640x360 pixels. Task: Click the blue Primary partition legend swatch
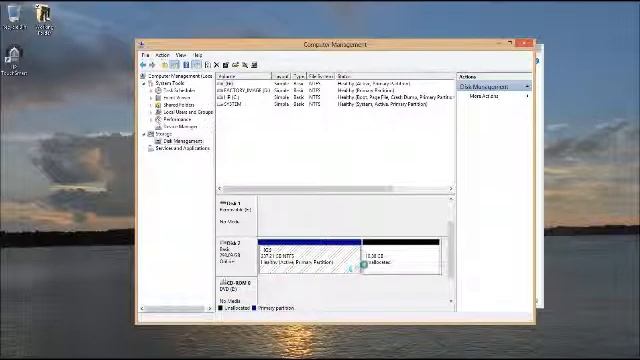pyautogui.click(x=254, y=308)
